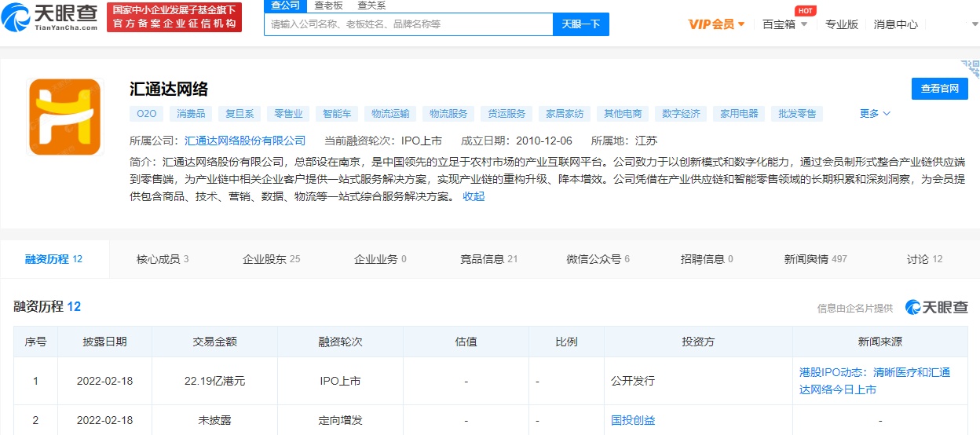
Task: Select the 查公司 search tab
Action: [284, 5]
